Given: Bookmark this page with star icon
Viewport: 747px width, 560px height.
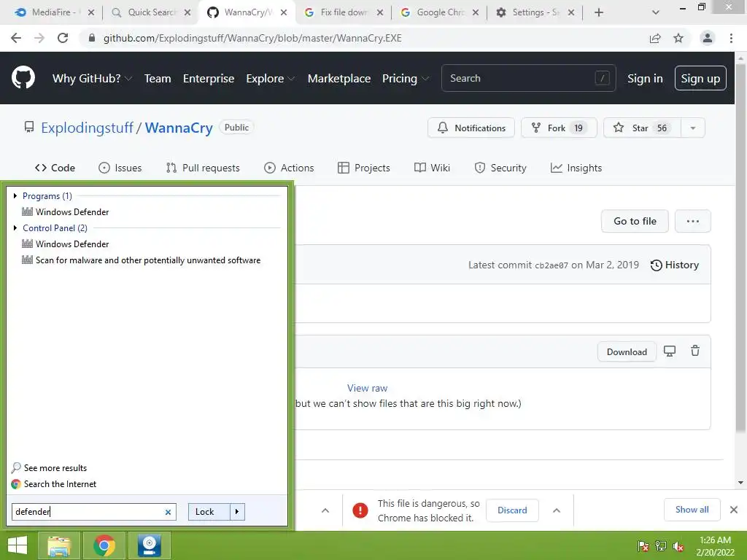Looking at the screenshot, I should point(678,38).
